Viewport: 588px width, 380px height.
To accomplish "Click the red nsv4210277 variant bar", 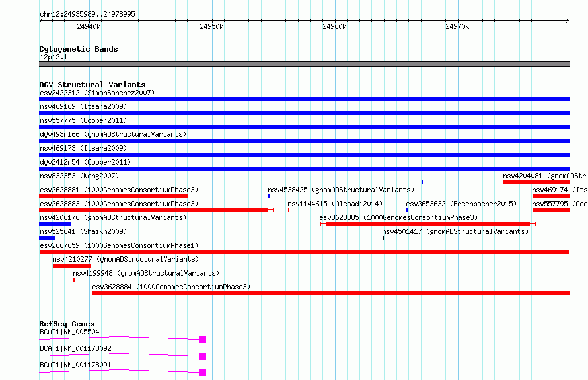I will (71, 266).
